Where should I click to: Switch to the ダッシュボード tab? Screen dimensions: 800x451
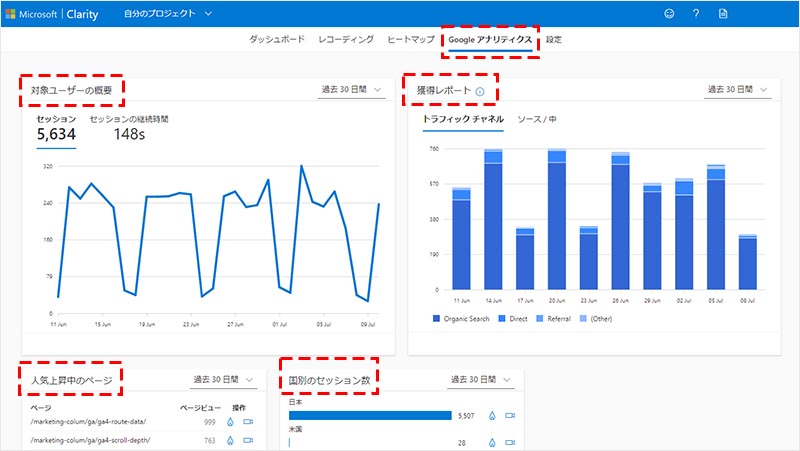pyautogui.click(x=276, y=40)
